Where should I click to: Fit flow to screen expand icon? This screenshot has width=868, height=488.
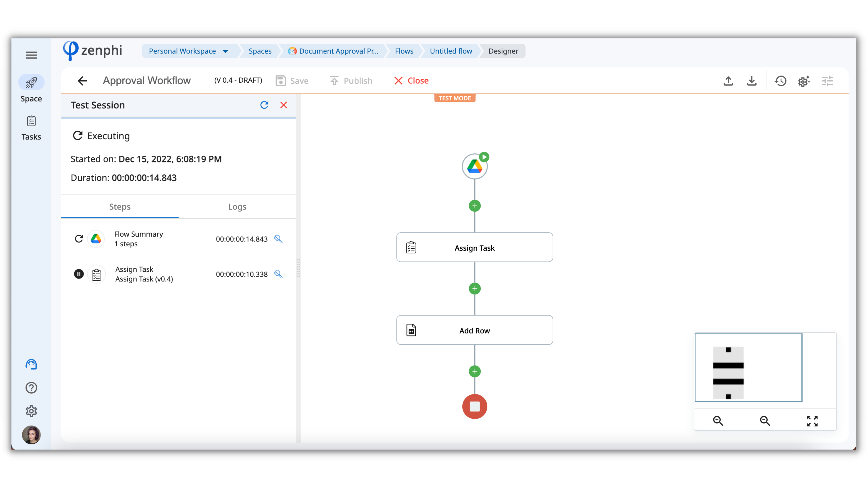pos(812,421)
